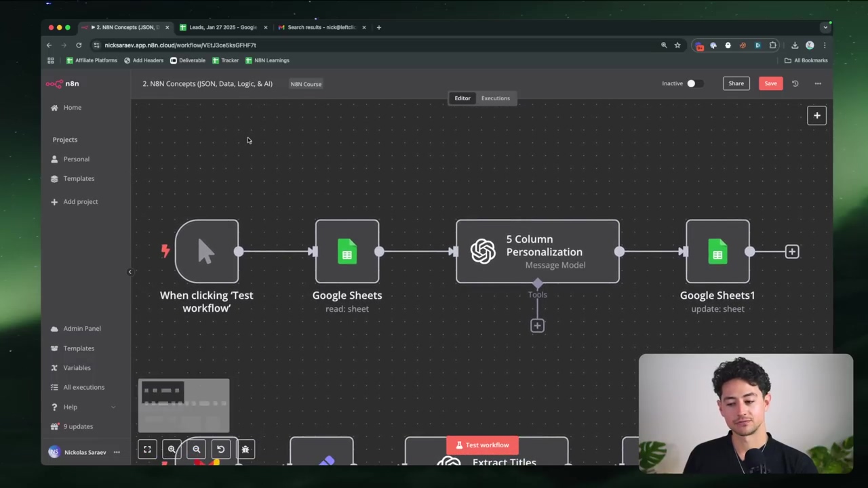Open the Deliverable bookmark
Image resolution: width=868 pixels, height=488 pixels.
[x=188, y=60]
